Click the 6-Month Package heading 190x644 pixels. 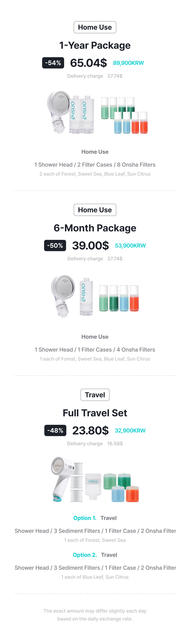[x=95, y=228]
